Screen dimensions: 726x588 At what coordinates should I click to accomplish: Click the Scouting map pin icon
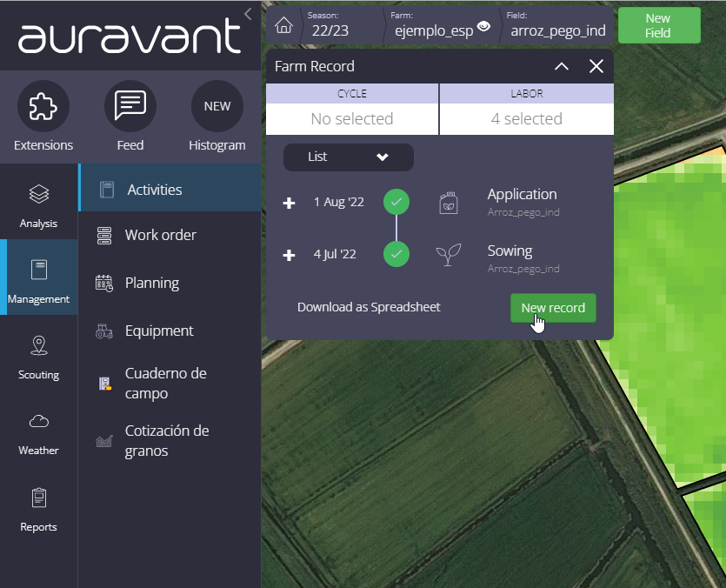click(39, 345)
